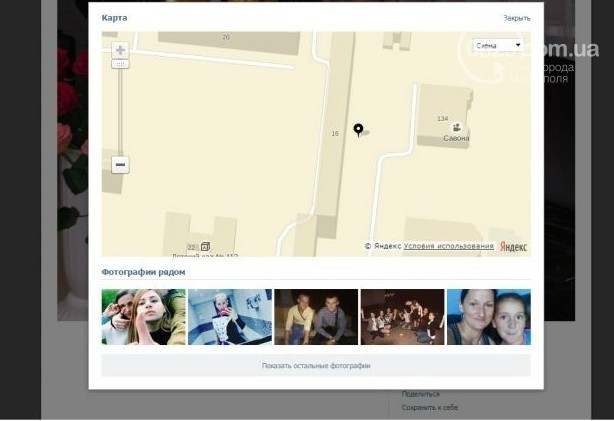Image resolution: width=614 pixels, height=421 pixels.
Task: Click the kindergarten icon near building 22
Action: tap(205, 246)
